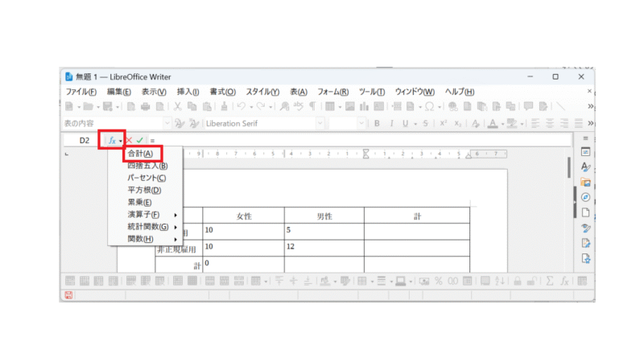644x362 pixels.
Task: Click Copy icon
Action: [x=192, y=107]
